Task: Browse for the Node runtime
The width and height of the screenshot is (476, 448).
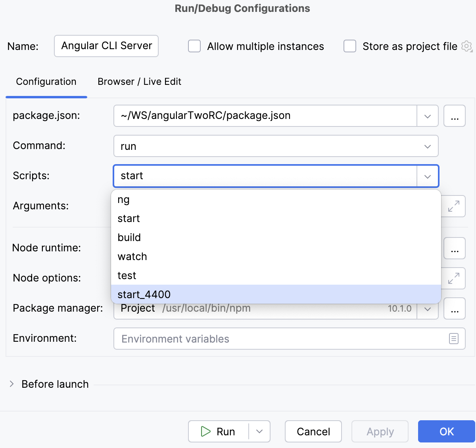Action: tap(455, 248)
